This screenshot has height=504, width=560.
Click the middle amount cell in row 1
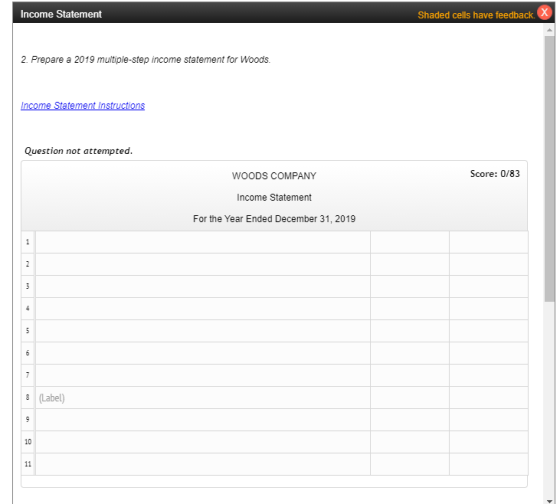410,242
